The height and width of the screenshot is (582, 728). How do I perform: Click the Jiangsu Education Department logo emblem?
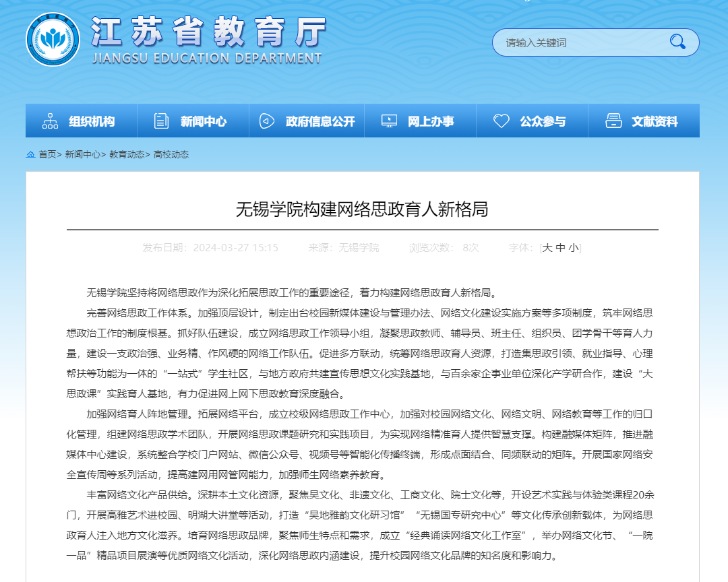pos(53,40)
